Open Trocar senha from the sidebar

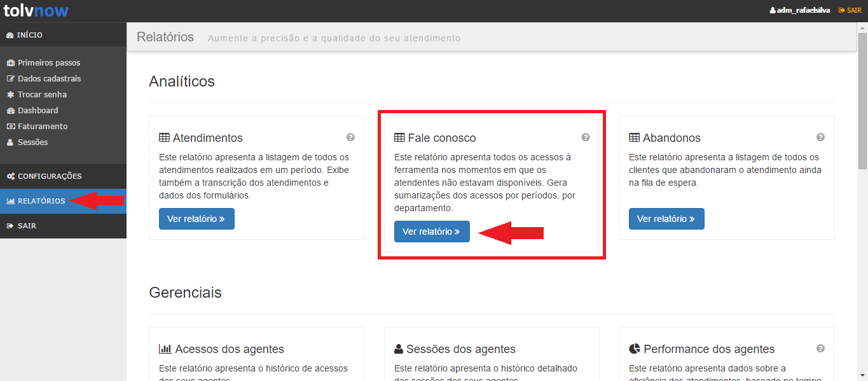point(42,95)
